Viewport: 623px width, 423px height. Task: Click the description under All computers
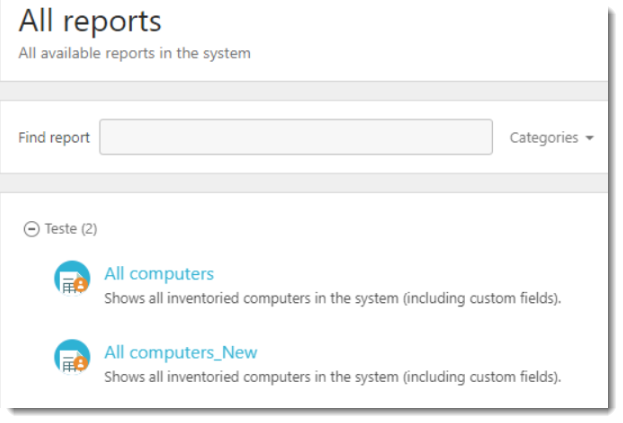[x=333, y=298]
